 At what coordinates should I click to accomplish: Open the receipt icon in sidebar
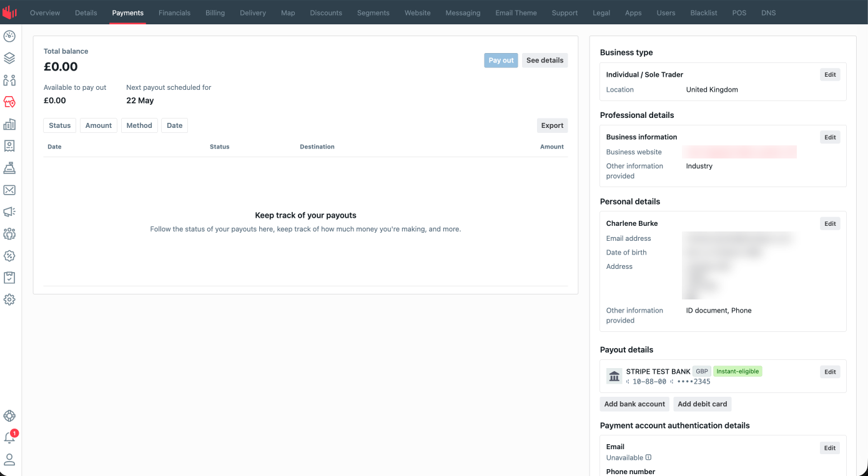[9, 146]
